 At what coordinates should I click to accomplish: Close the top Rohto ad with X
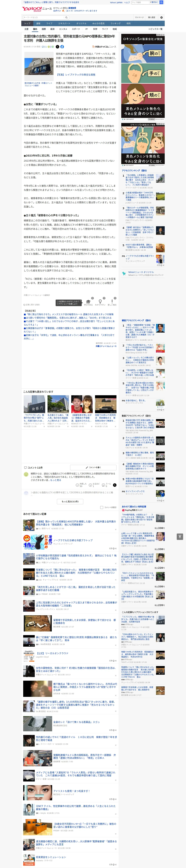pyautogui.click(x=163, y=35)
